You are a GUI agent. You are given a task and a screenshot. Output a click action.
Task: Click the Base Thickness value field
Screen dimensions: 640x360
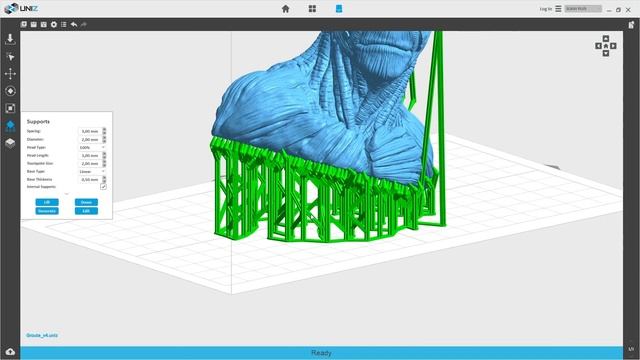pyautogui.click(x=90, y=179)
